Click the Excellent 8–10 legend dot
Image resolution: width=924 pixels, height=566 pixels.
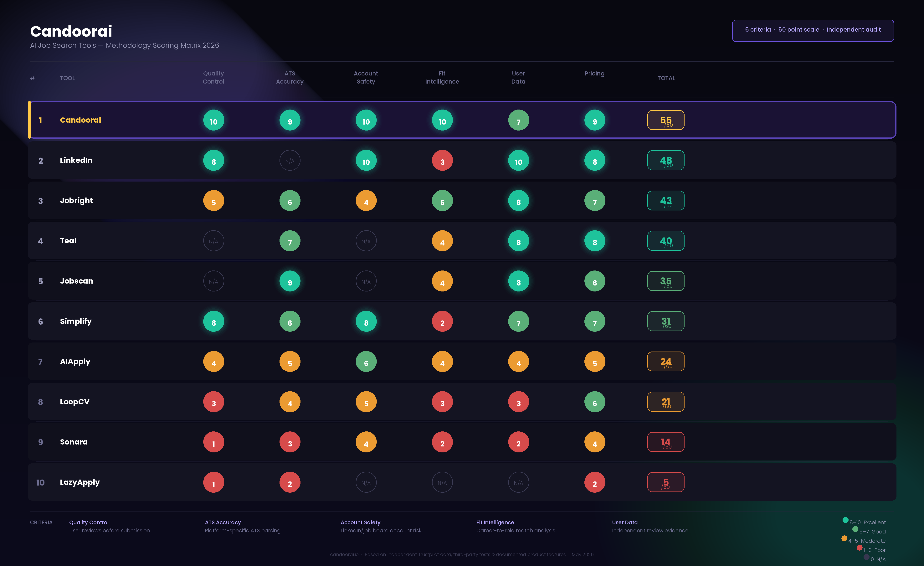[x=845, y=520]
